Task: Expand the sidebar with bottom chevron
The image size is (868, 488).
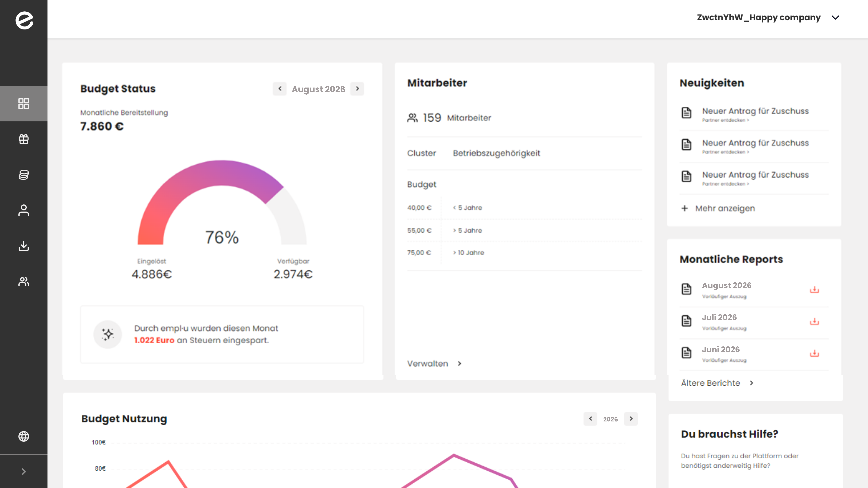Action: (24, 472)
